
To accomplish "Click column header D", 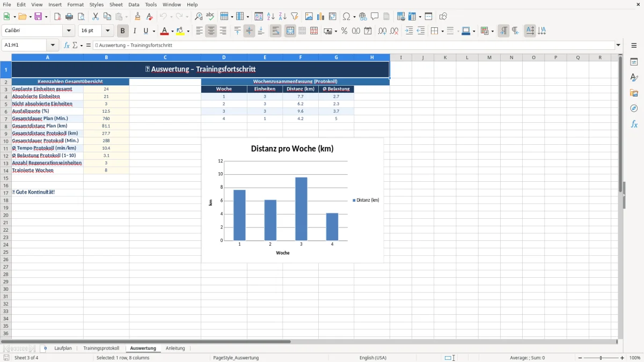I will pos(224,57).
